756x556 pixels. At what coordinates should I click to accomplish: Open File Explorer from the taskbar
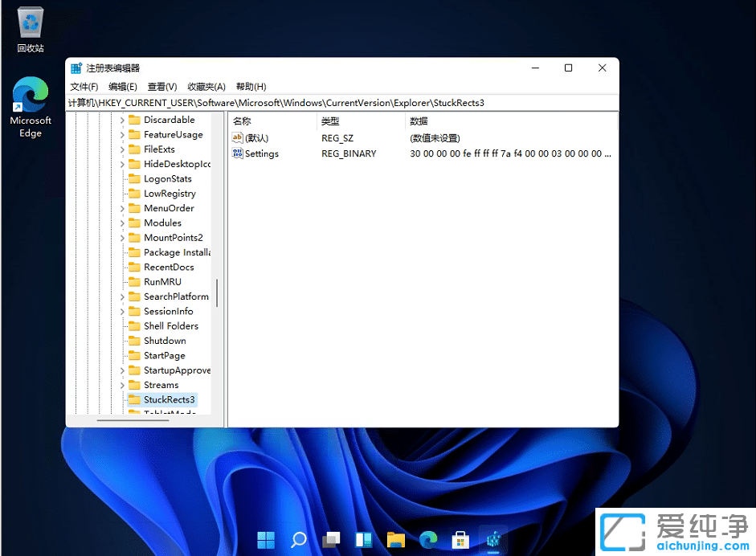[395, 539]
